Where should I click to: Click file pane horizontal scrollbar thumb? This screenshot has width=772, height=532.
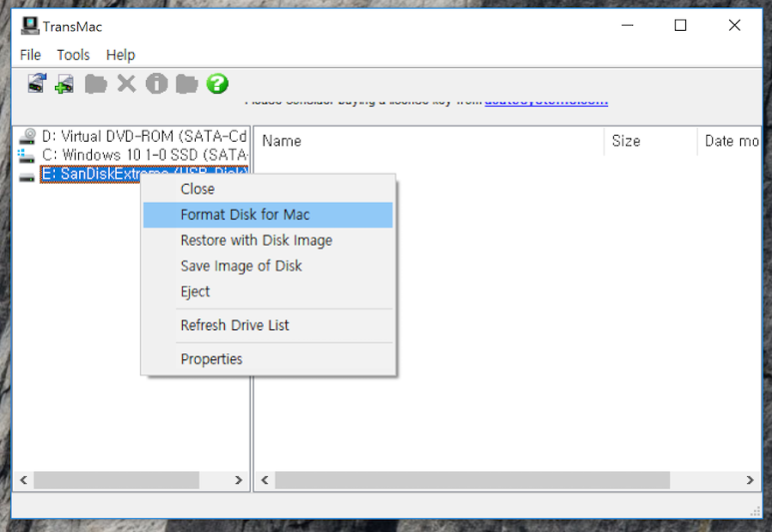[x=472, y=480]
